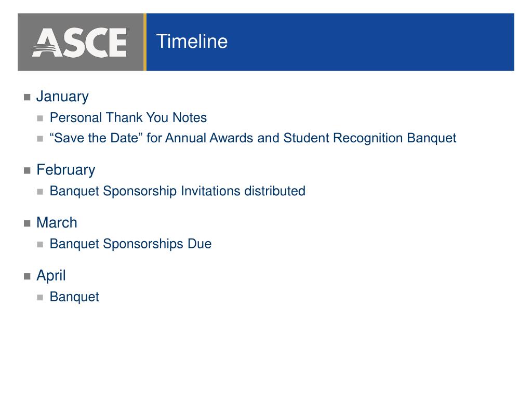The width and height of the screenshot is (532, 399).
Task: Select Banquet Sponsorship Invitations distributed text
Action: (178, 191)
